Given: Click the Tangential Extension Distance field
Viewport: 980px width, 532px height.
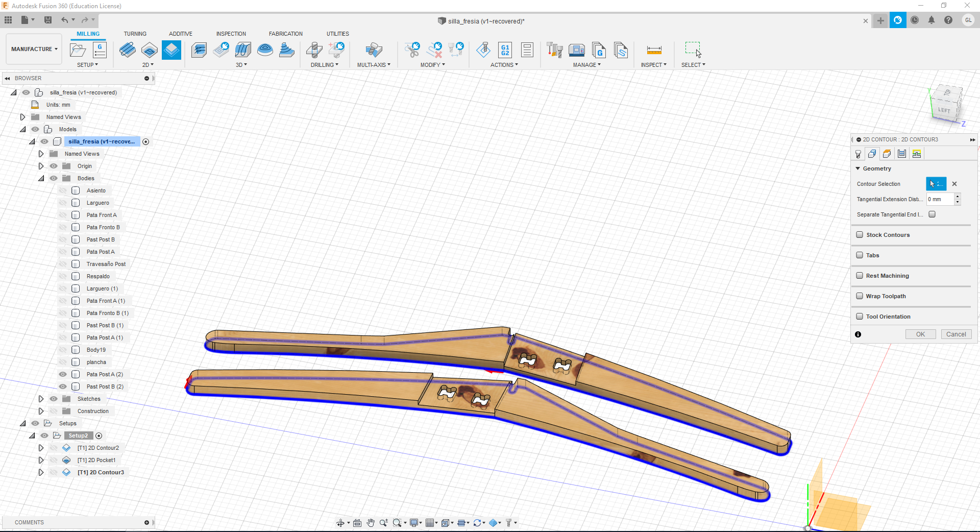Looking at the screenshot, I should 940,199.
